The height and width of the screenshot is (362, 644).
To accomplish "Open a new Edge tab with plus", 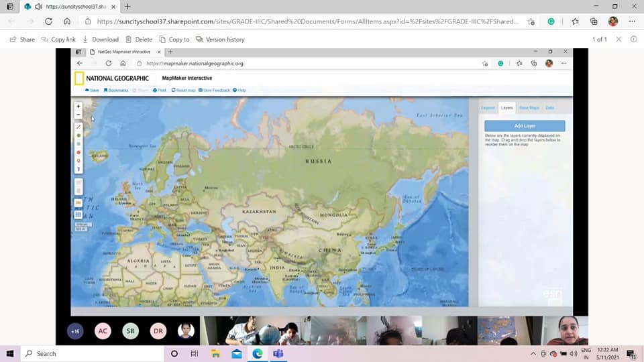I will (x=127, y=7).
